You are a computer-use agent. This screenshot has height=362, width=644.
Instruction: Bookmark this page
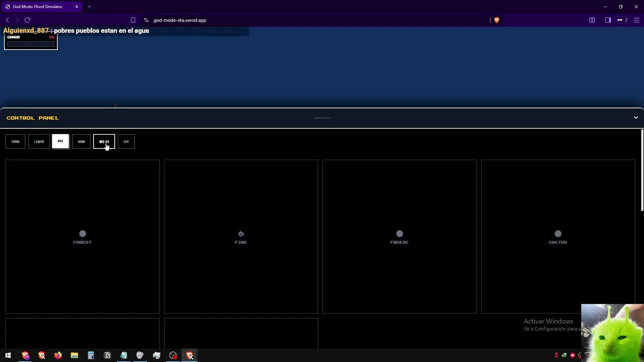pyautogui.click(x=133, y=20)
